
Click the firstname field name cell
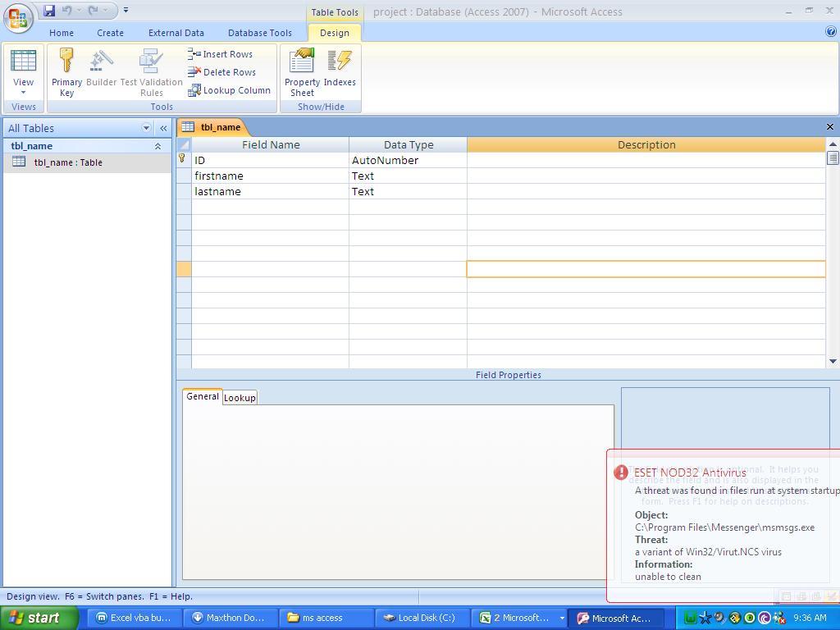tap(270, 176)
